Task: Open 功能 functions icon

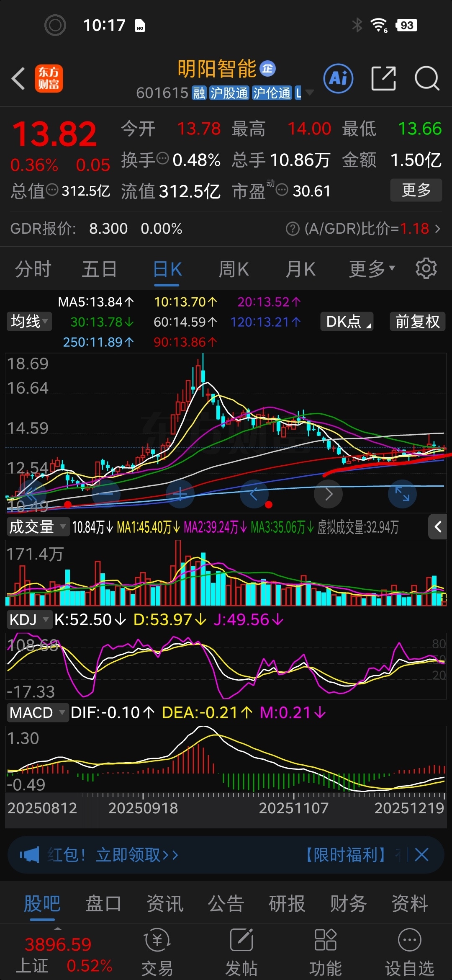Action: (326, 952)
